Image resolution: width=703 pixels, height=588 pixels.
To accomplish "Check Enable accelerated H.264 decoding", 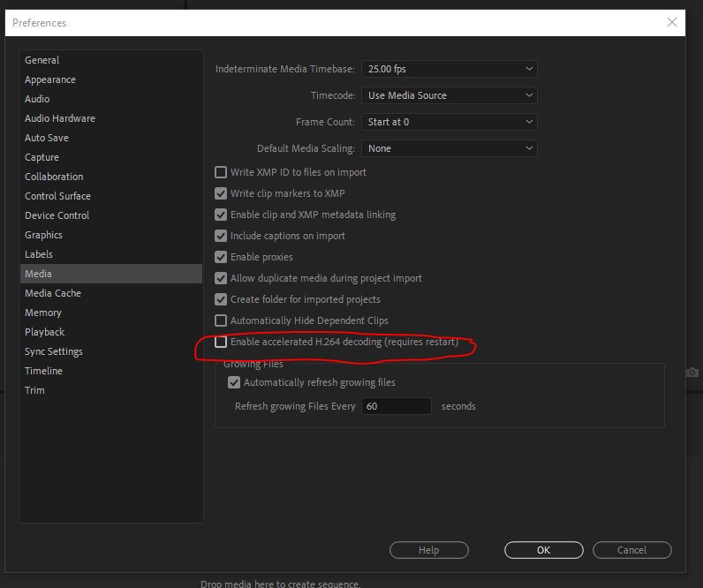I will click(x=221, y=342).
